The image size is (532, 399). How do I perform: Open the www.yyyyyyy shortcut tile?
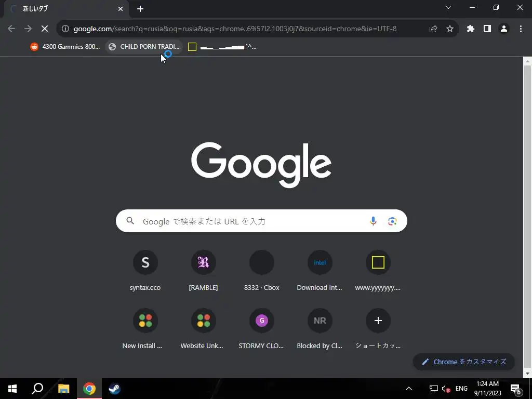tap(378, 271)
